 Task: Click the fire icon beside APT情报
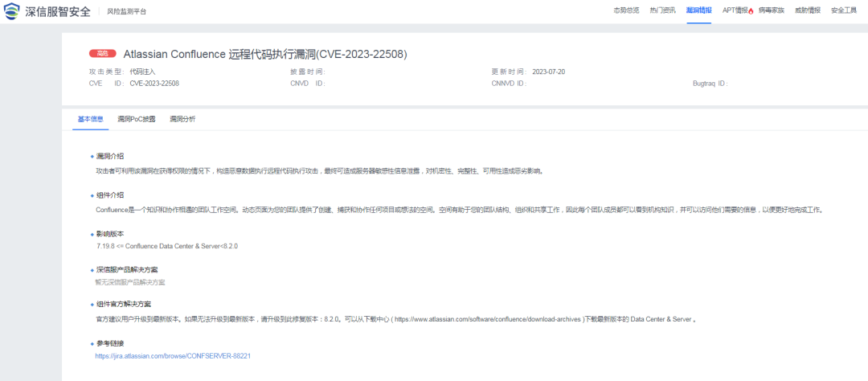click(x=751, y=11)
